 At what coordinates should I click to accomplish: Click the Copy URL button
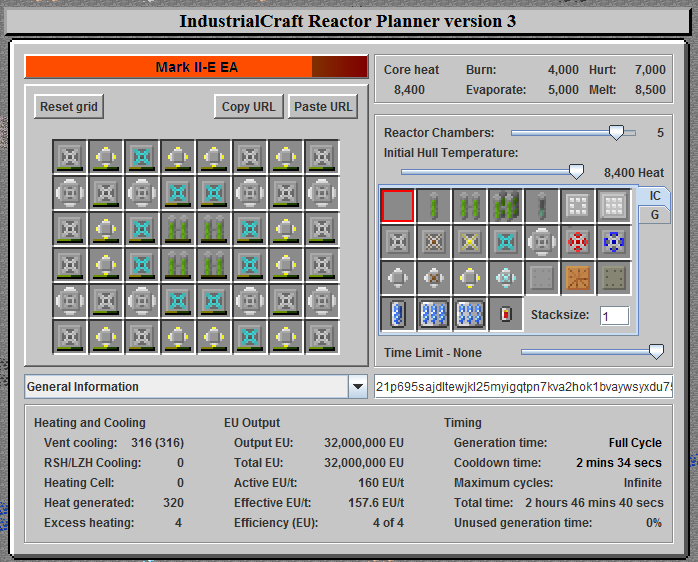click(x=248, y=107)
